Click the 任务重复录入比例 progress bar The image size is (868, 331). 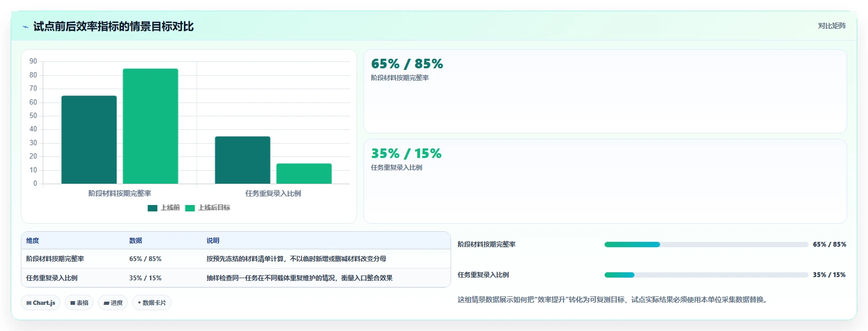coord(706,275)
